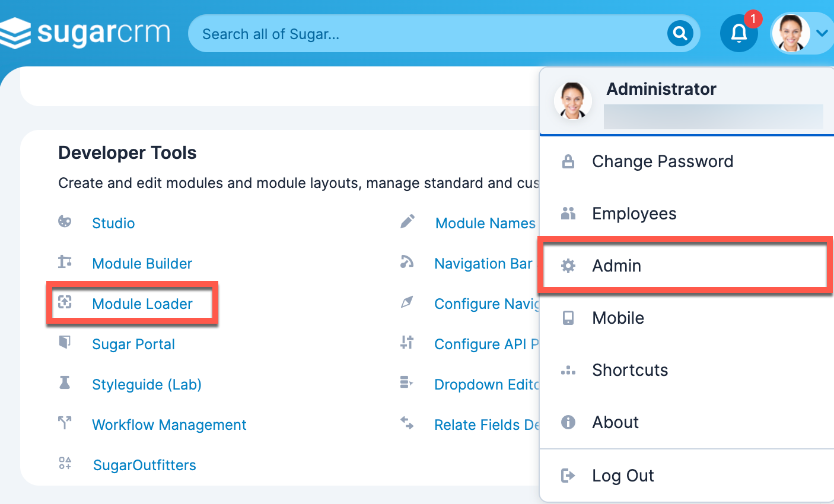
Task: Click the Change Password lock icon
Action: point(568,161)
